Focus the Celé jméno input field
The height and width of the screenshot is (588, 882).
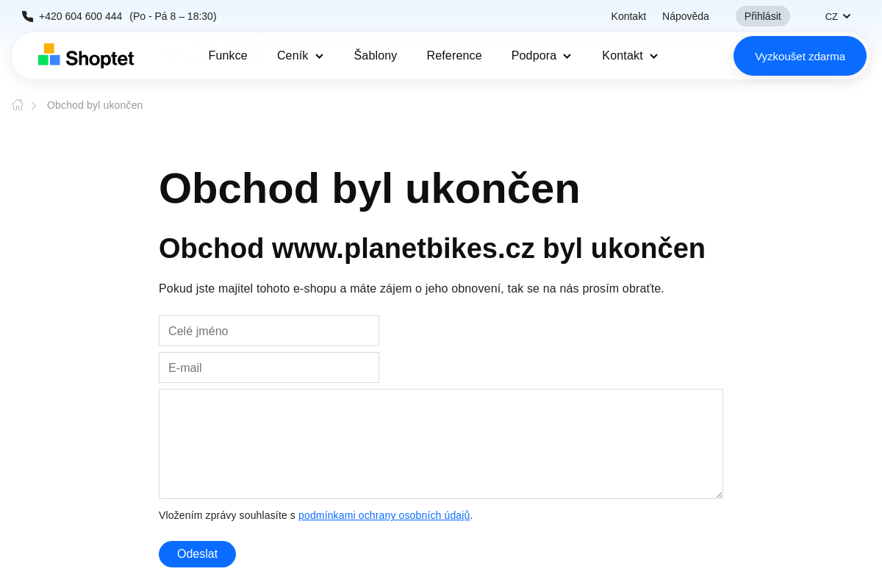(269, 331)
